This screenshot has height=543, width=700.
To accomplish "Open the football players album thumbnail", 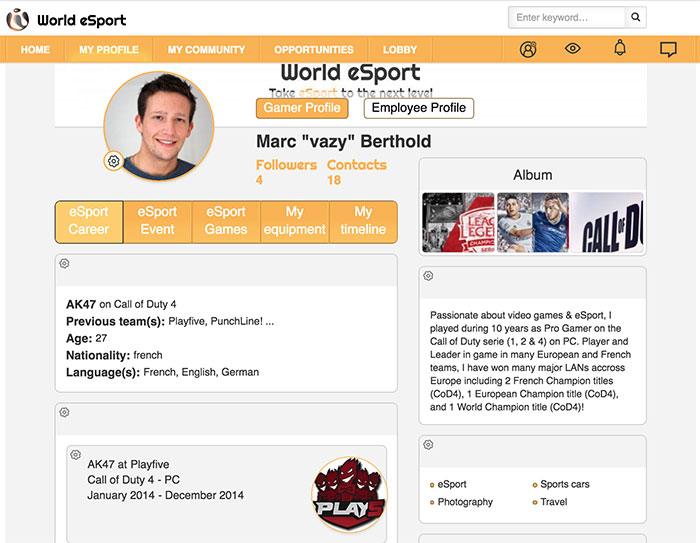I will pos(533,222).
